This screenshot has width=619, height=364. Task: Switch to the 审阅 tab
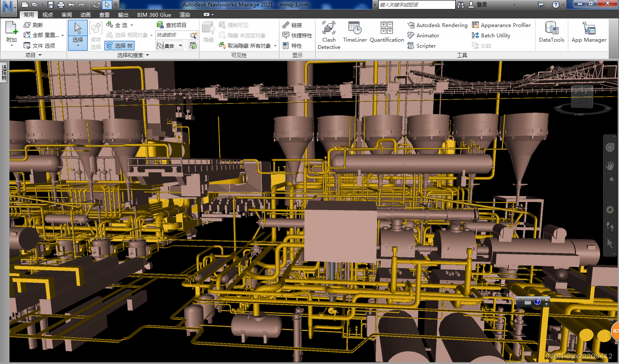[67, 15]
